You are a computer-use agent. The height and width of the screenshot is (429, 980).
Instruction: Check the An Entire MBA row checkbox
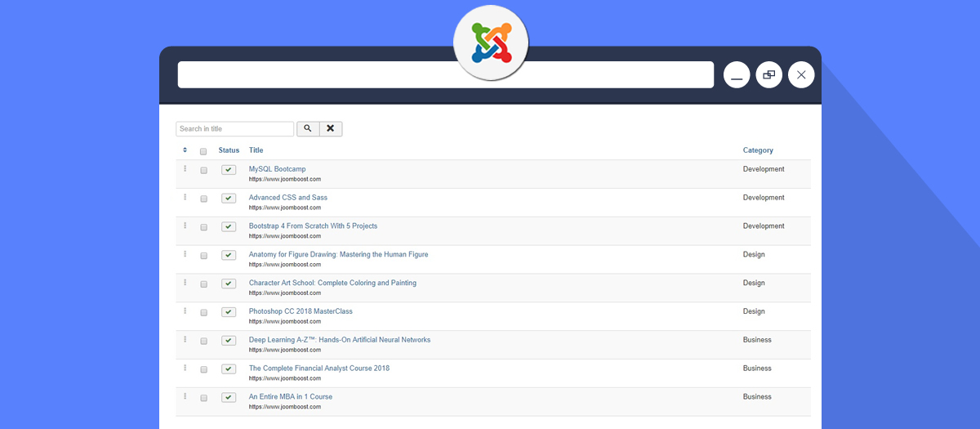point(203,398)
